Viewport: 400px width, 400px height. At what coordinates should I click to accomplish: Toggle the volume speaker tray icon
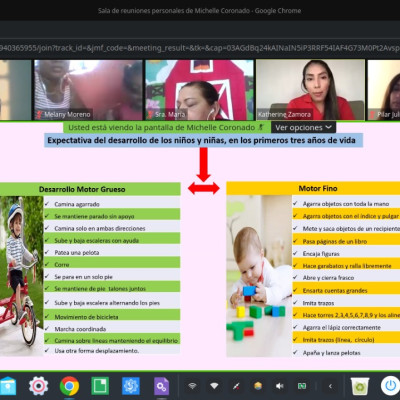pos(279,386)
